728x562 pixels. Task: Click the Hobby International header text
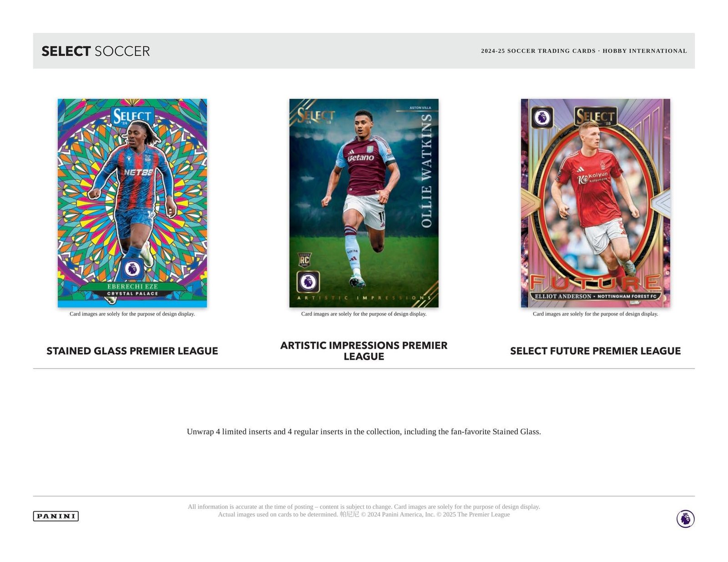click(645, 51)
